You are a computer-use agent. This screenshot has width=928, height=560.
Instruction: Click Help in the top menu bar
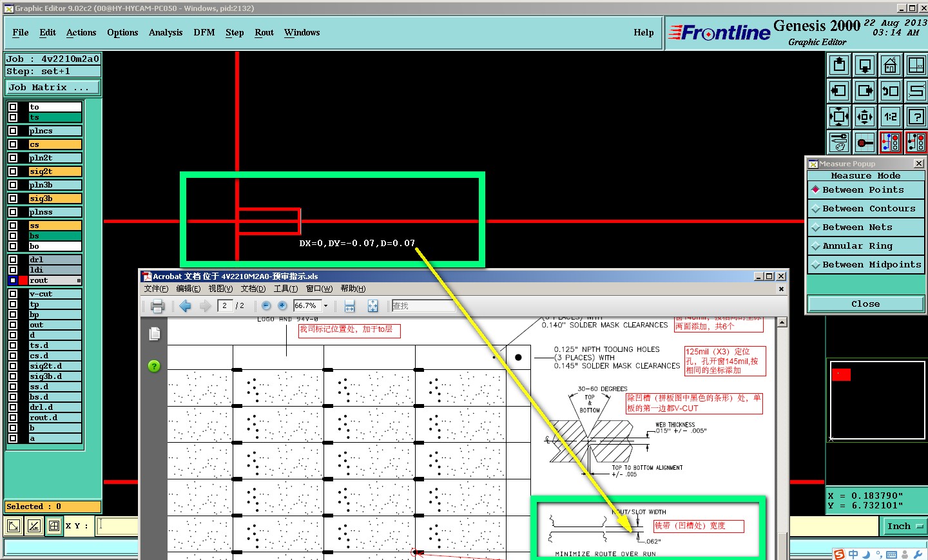pyautogui.click(x=644, y=33)
